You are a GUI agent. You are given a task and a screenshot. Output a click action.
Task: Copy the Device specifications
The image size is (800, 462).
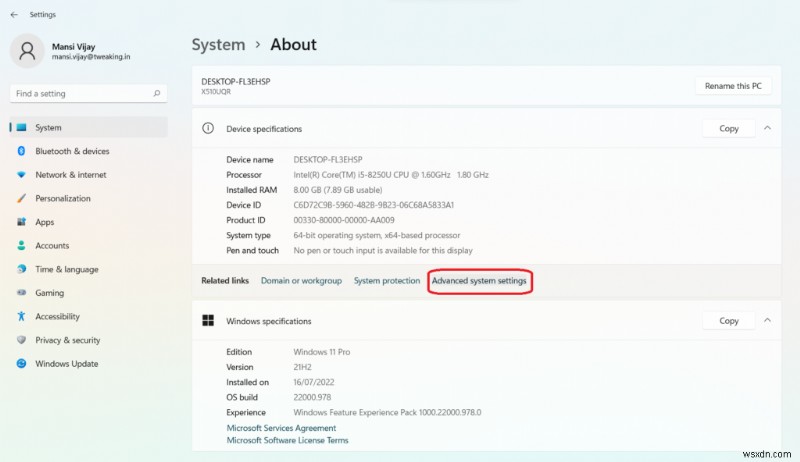(729, 129)
